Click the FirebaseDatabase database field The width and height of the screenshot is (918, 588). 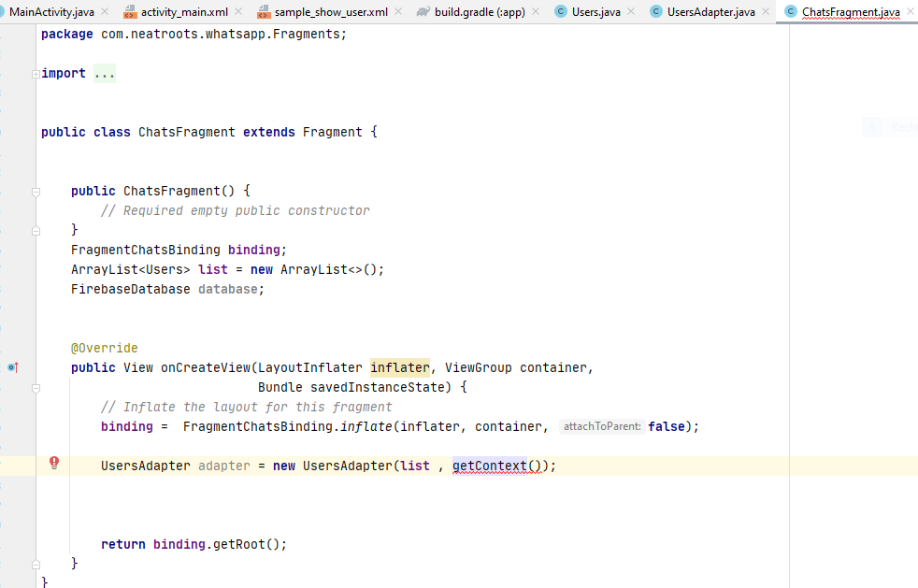(167, 289)
